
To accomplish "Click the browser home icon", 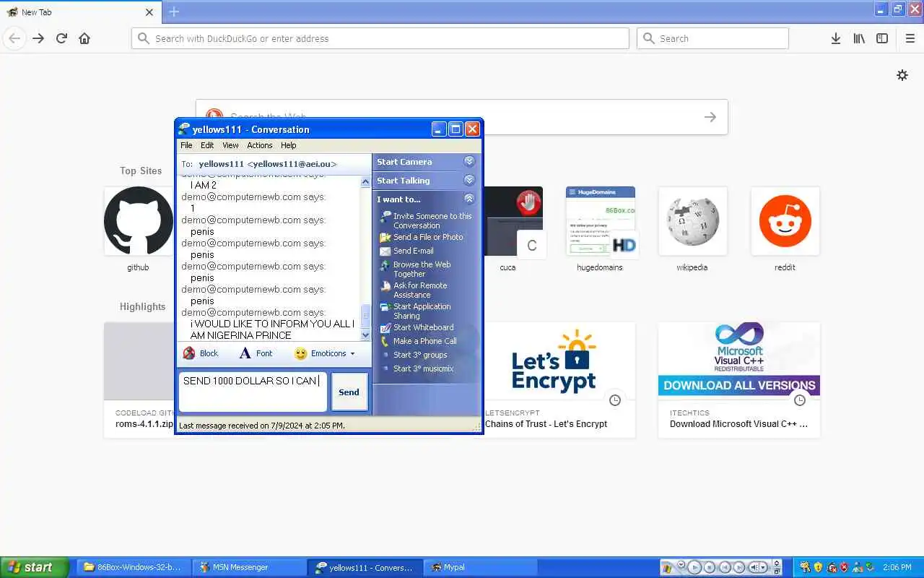I will click(84, 38).
